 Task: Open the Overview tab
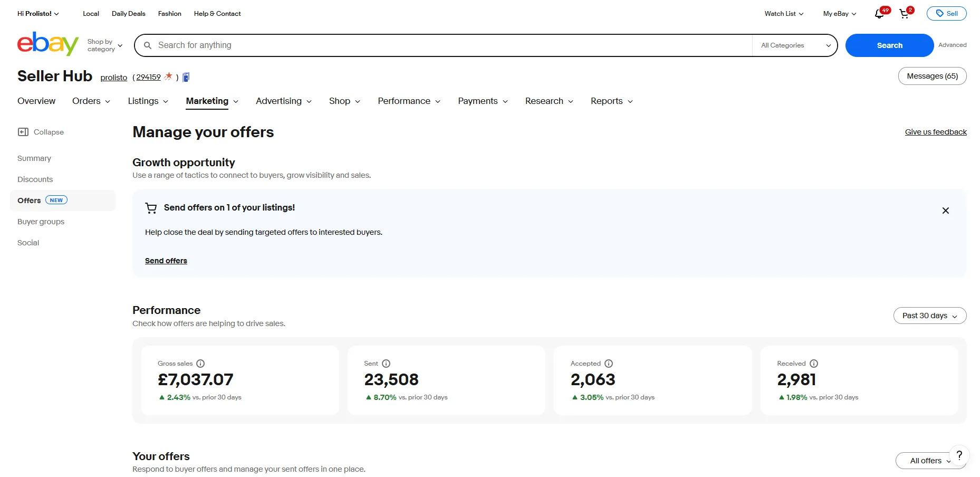(x=36, y=101)
